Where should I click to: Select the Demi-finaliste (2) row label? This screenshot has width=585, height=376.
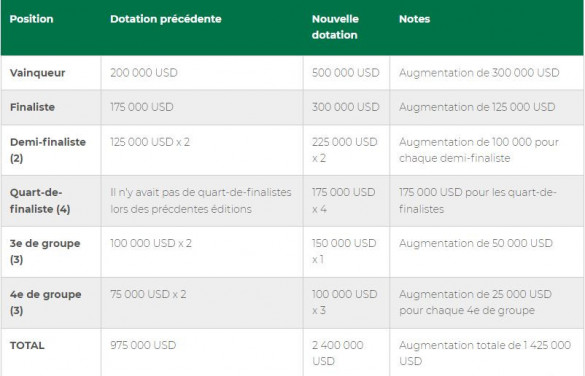click(x=48, y=150)
